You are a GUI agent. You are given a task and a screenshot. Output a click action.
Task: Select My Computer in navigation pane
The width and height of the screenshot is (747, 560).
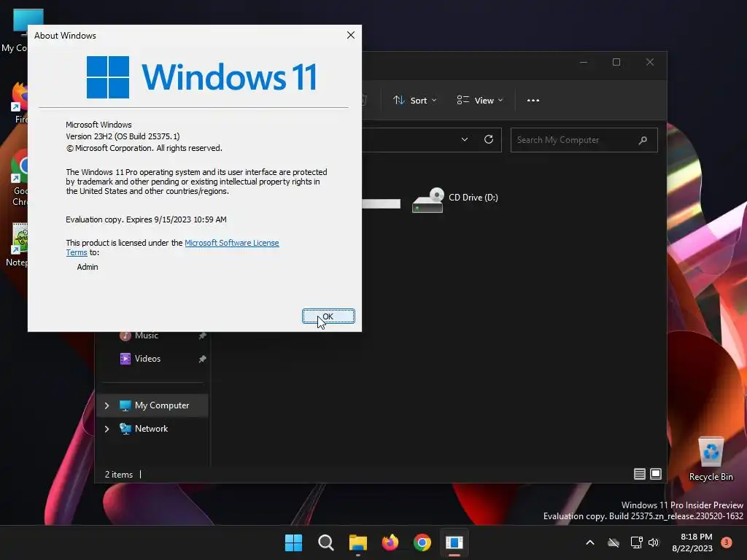(153, 405)
